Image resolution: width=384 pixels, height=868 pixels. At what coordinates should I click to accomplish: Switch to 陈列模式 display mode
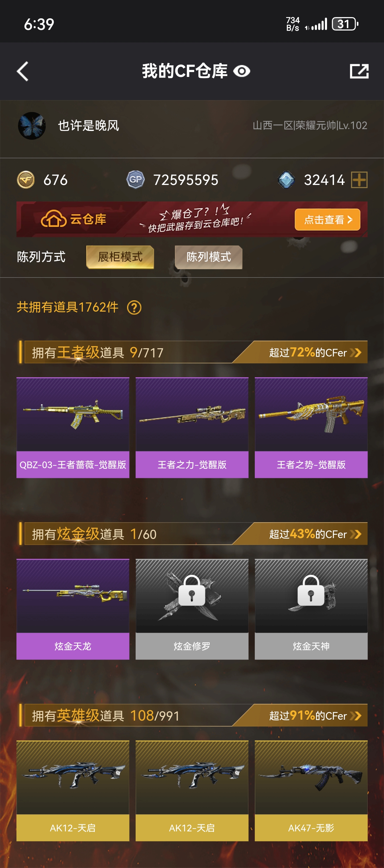(x=209, y=257)
